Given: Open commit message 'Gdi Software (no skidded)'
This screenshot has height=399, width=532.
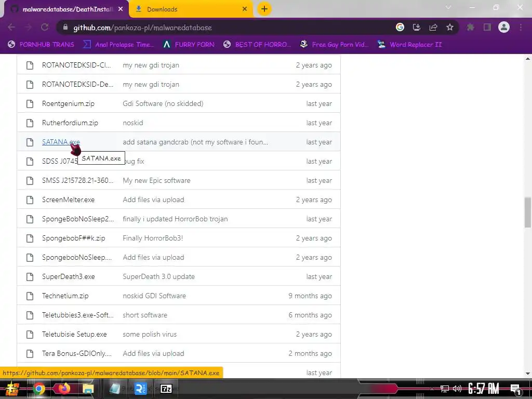Looking at the screenshot, I should (163, 103).
